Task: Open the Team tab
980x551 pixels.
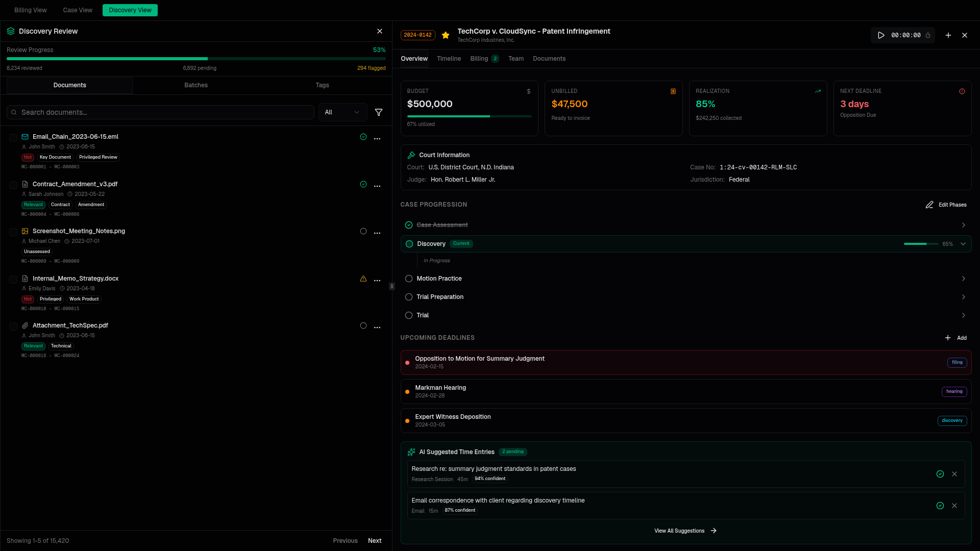Action: click(516, 59)
